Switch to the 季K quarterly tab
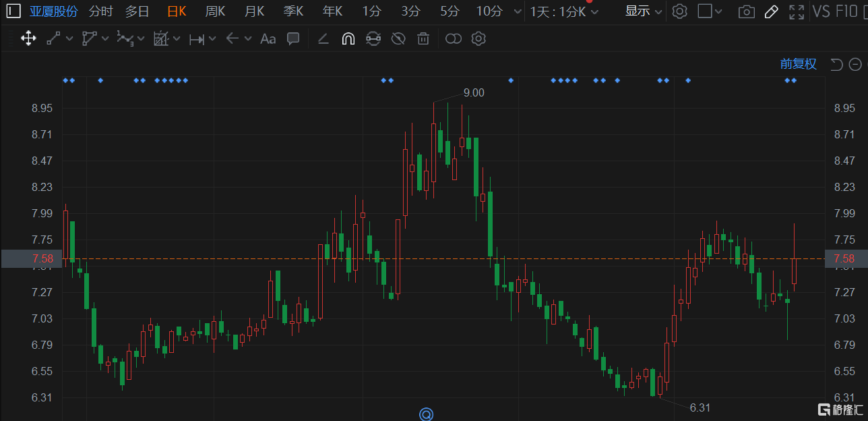The height and width of the screenshot is (421, 868). [293, 11]
